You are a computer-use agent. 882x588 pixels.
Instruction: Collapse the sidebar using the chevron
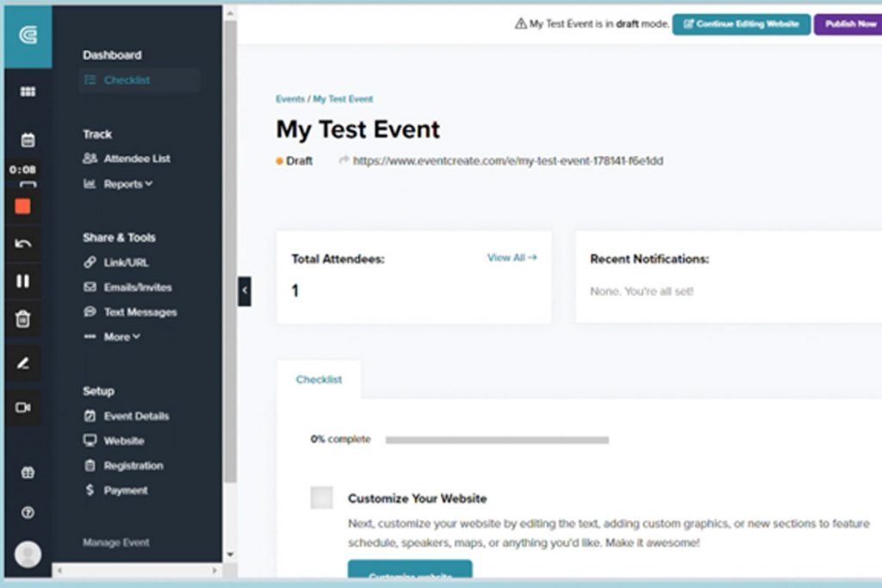pyautogui.click(x=245, y=292)
